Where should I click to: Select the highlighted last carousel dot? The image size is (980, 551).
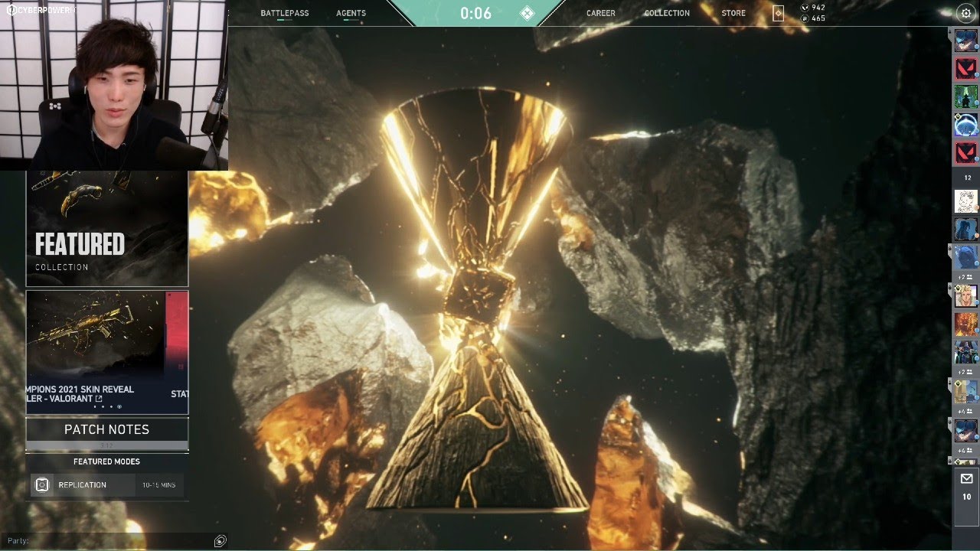tap(119, 407)
